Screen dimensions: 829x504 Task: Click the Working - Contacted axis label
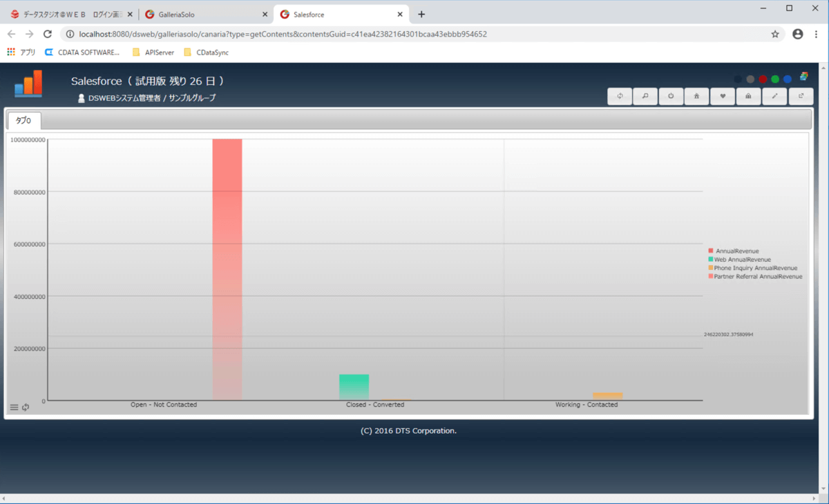point(587,405)
